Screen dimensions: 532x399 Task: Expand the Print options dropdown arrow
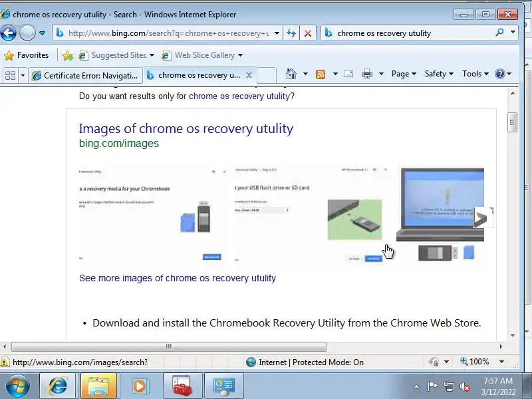381,74
